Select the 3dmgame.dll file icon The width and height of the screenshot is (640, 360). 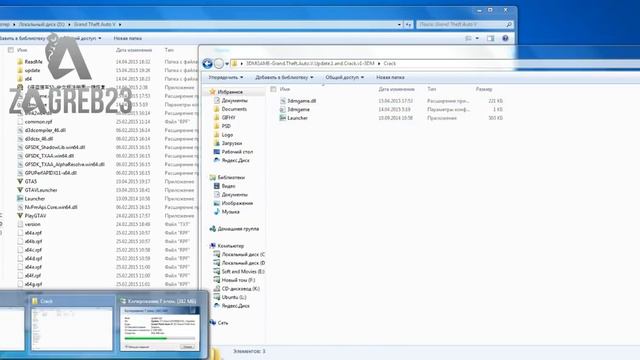(283, 101)
